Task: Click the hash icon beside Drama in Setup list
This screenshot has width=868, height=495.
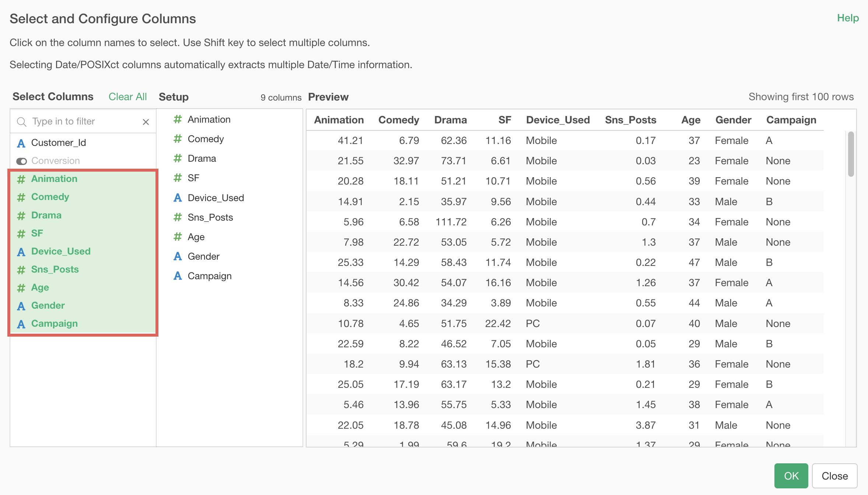Action: (x=178, y=158)
